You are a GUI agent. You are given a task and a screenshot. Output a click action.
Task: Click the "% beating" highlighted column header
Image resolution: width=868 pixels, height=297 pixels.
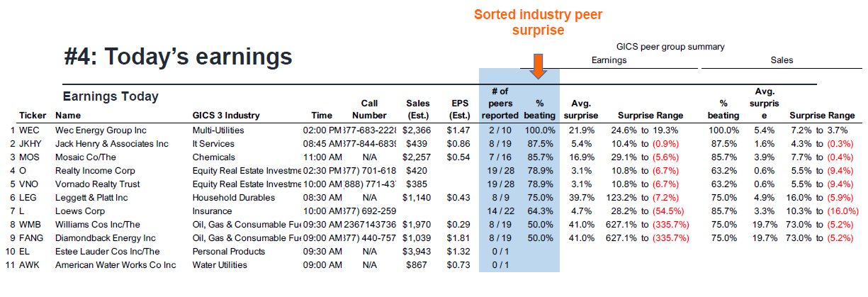click(x=539, y=109)
